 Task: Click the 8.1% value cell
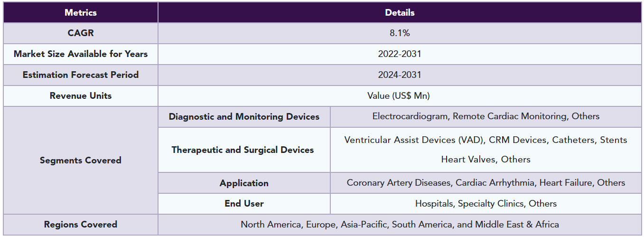[400, 33]
